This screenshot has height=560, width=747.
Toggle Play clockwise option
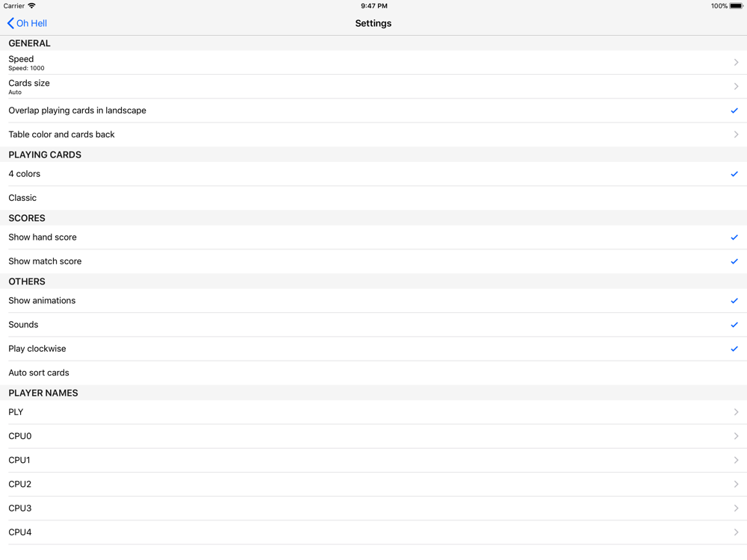pyautogui.click(x=373, y=349)
